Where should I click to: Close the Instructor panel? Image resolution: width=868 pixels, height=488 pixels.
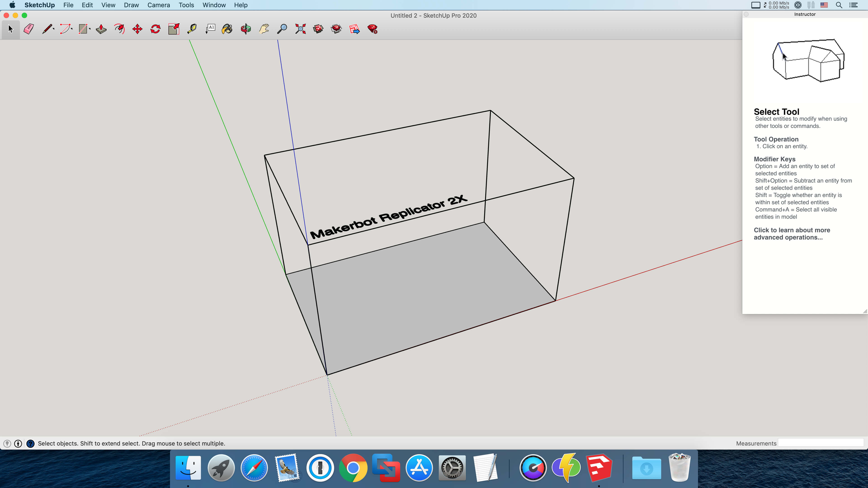[746, 14]
